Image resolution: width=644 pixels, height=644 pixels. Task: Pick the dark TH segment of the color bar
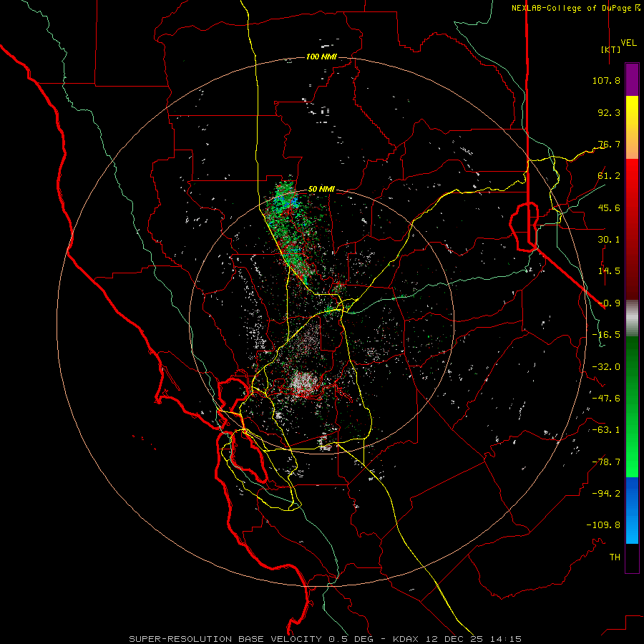point(632,558)
